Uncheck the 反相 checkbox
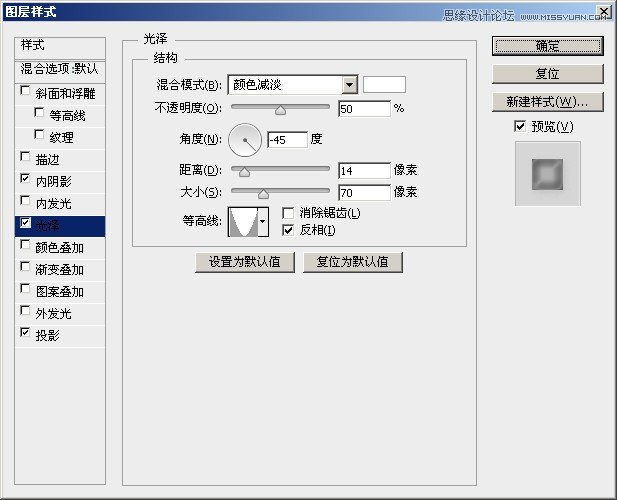 click(x=288, y=230)
